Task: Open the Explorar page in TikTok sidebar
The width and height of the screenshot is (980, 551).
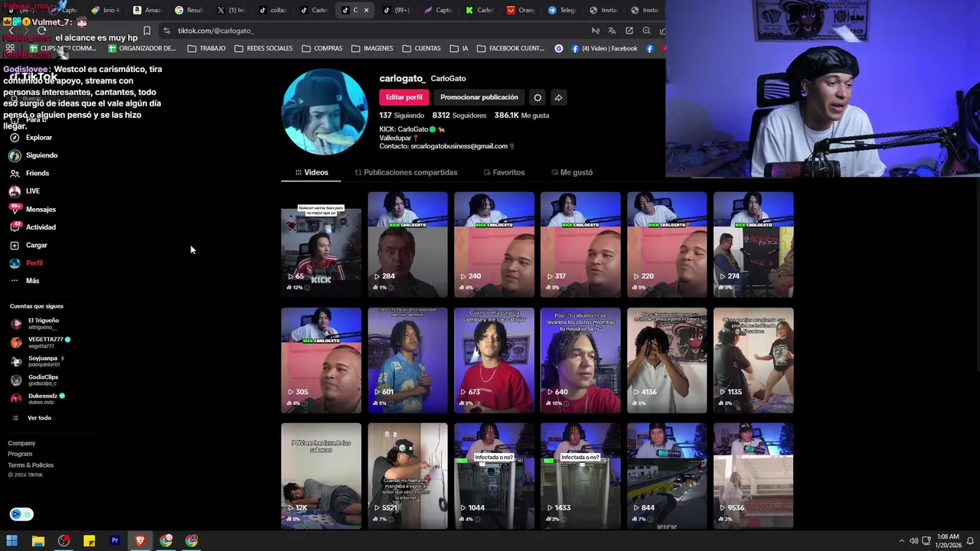Action: pos(31,138)
